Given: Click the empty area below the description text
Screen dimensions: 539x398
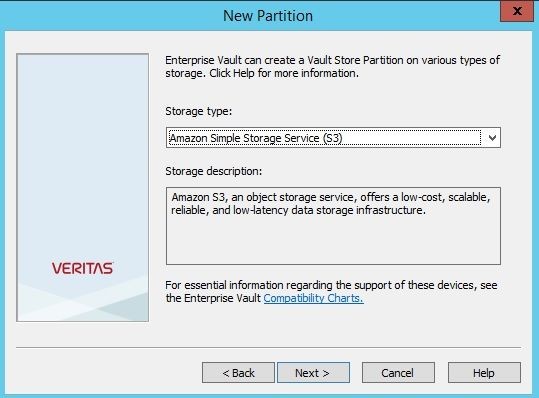Looking at the screenshot, I should click(333, 241).
